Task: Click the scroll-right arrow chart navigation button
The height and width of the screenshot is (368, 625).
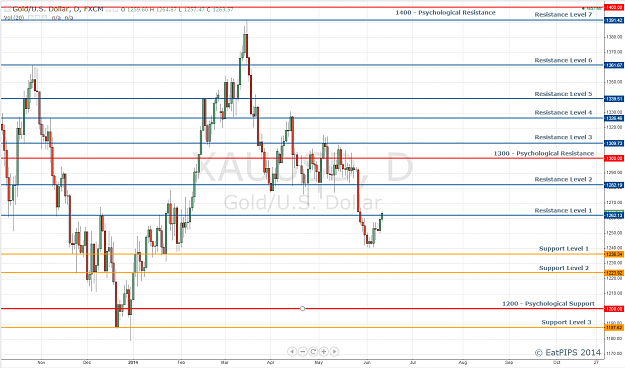Action: tap(334, 352)
